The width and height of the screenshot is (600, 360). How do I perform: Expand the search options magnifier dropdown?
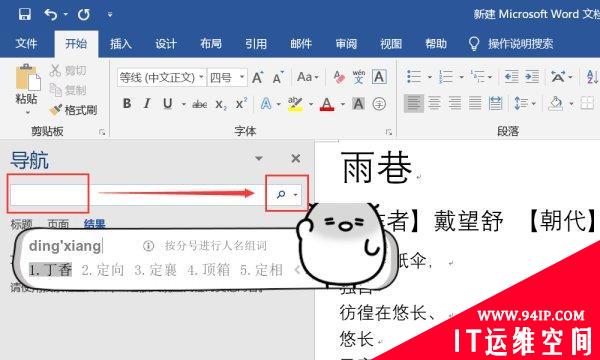coord(295,195)
